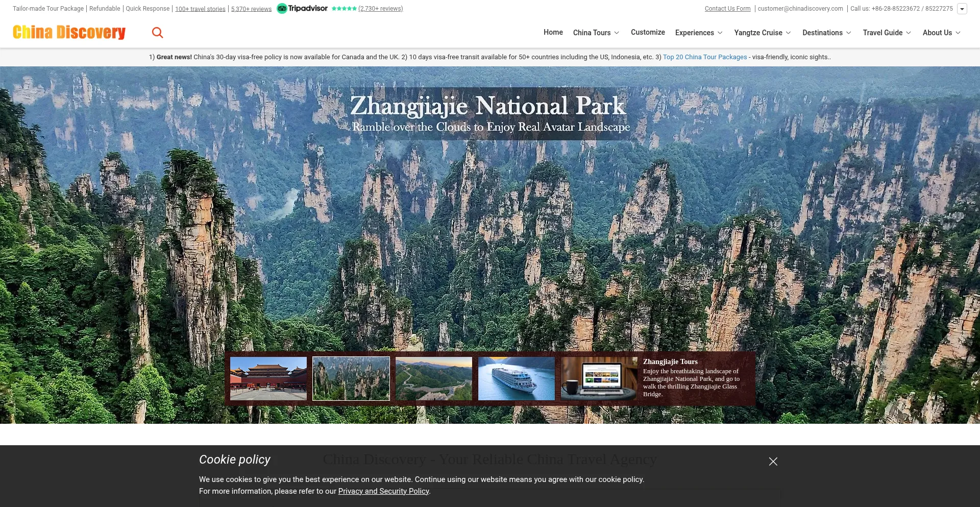Open the phone numbers dropdown arrow
The height and width of the screenshot is (507, 980).
point(962,9)
